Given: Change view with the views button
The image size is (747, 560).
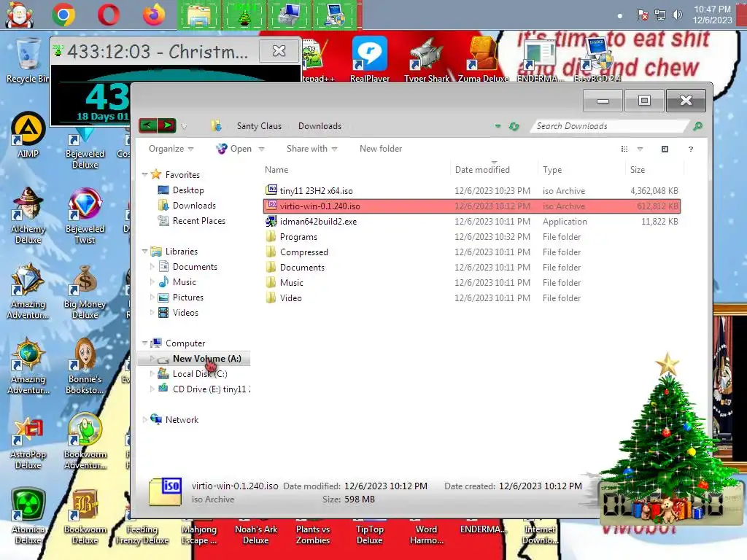Looking at the screenshot, I should pos(624,149).
